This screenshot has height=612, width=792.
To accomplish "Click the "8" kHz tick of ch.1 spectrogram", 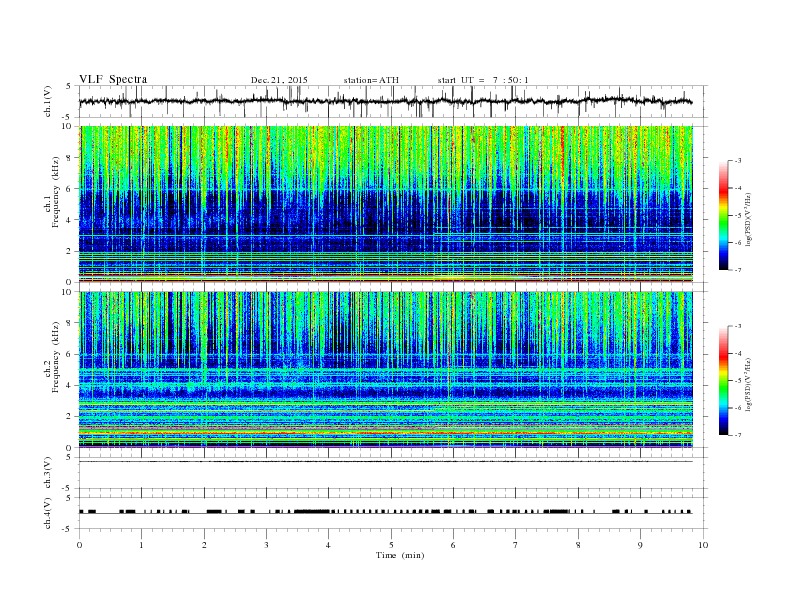I will pos(70,158).
